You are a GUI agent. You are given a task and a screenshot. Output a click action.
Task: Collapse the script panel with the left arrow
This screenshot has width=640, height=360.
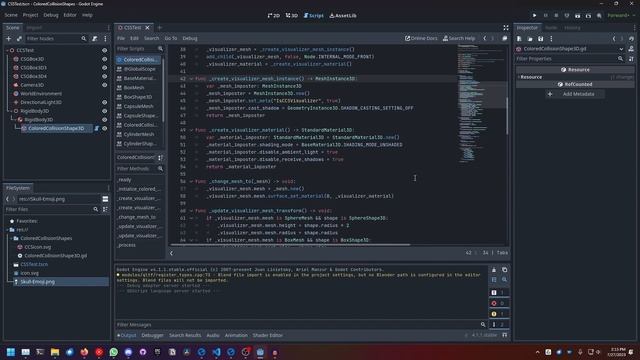point(171,253)
